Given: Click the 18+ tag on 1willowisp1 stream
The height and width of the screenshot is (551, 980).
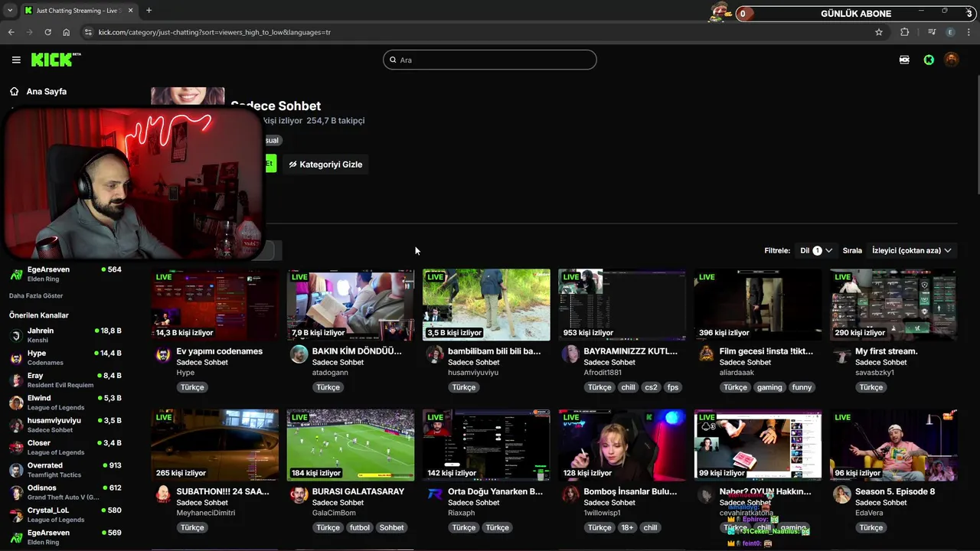Looking at the screenshot, I should (628, 527).
